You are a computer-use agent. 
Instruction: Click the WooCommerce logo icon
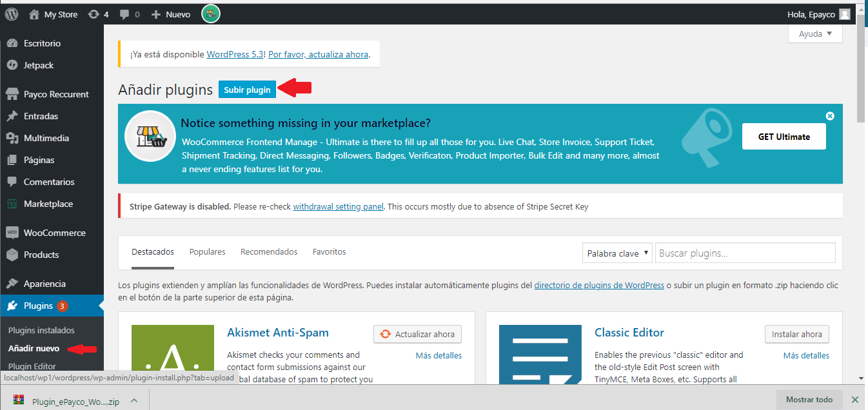point(12,233)
